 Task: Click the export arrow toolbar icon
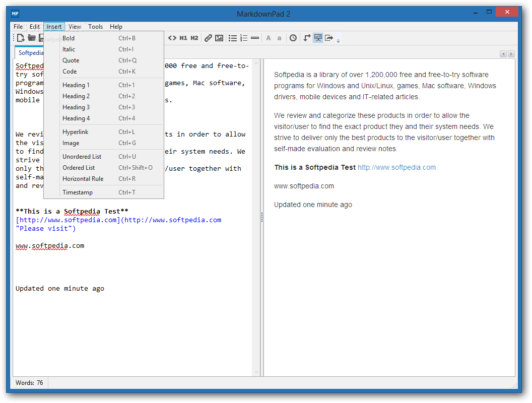pyautogui.click(x=329, y=38)
